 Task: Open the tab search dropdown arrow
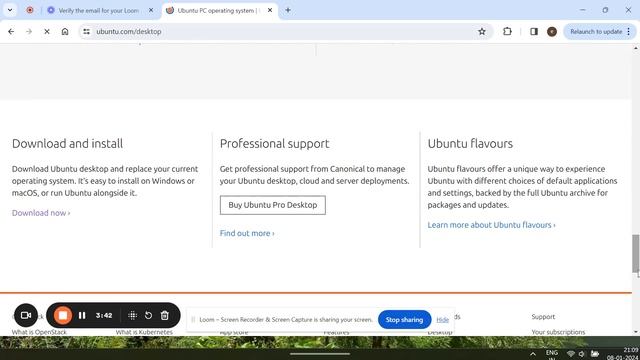click(x=10, y=10)
